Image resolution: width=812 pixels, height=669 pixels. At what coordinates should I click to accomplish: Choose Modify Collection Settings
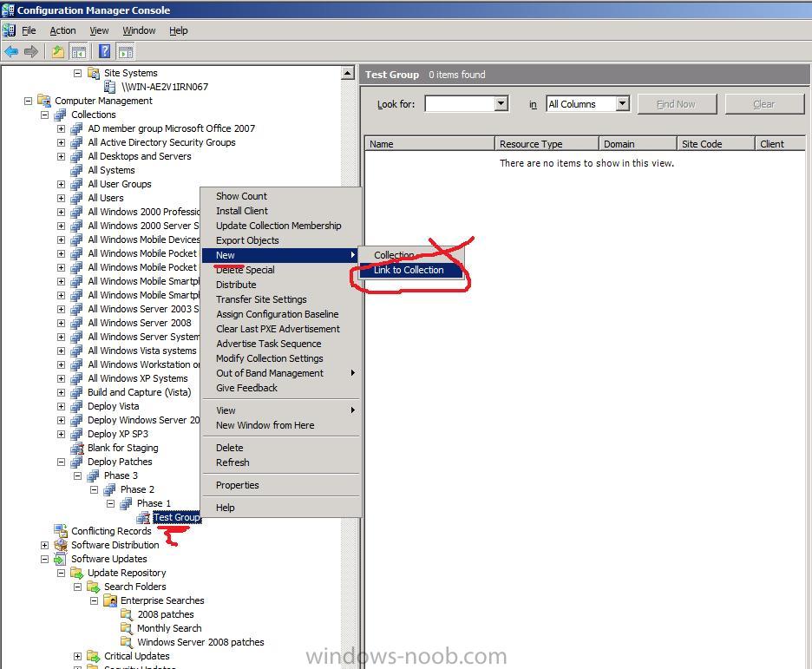click(269, 358)
